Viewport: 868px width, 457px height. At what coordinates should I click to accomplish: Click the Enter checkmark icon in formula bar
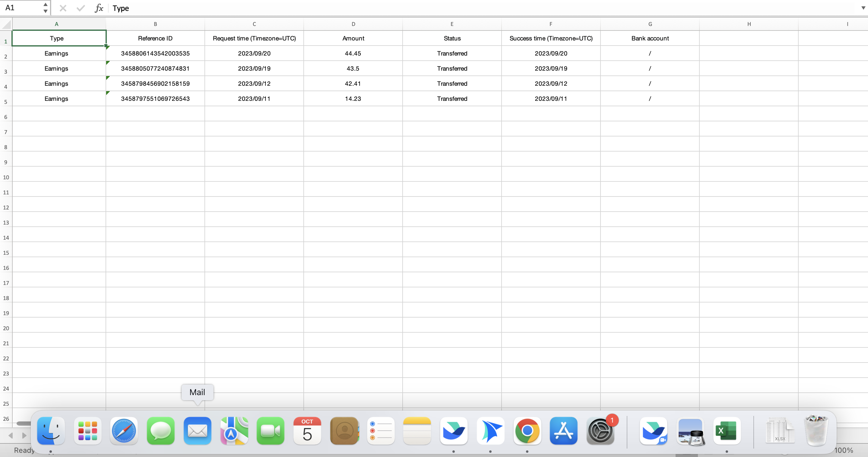81,8
